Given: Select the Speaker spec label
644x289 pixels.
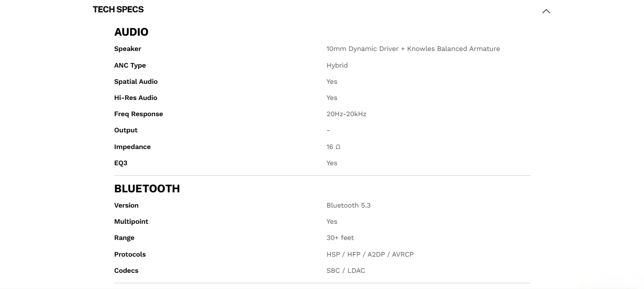Looking at the screenshot, I should [x=127, y=49].
